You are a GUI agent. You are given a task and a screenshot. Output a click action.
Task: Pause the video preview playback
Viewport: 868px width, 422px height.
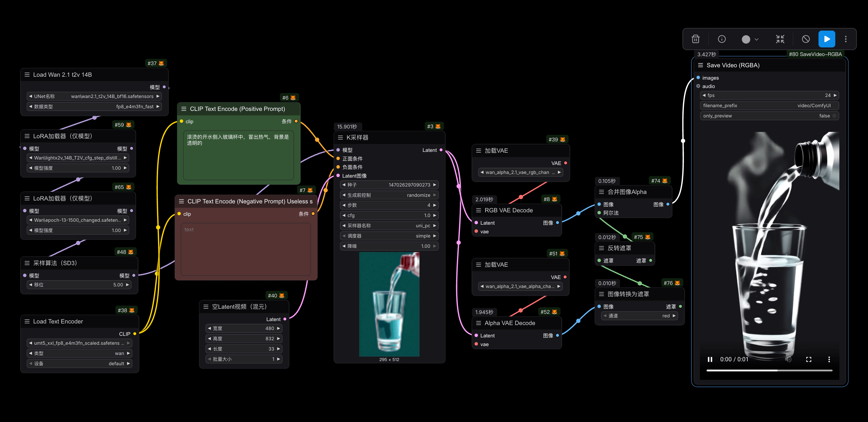(710, 360)
